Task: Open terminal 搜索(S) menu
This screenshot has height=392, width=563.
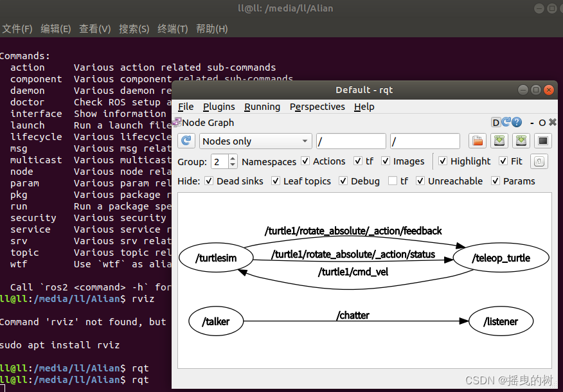Action: (134, 29)
